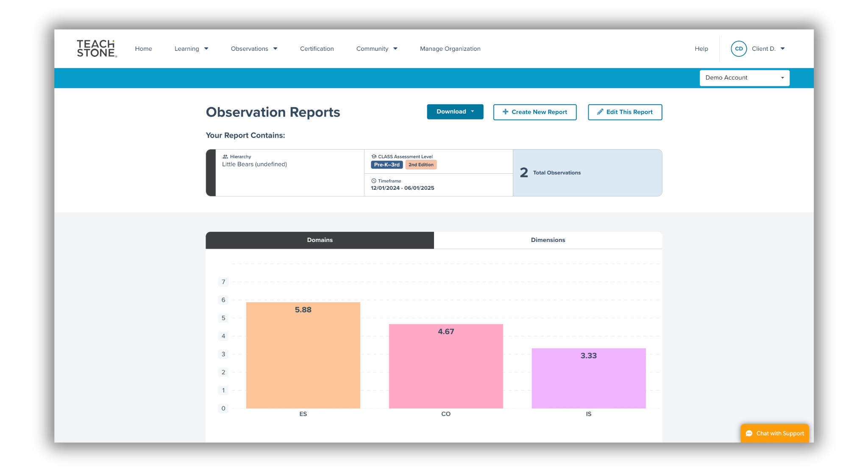Click the Teachstone logo
The height and width of the screenshot is (472, 868).
tap(96, 49)
